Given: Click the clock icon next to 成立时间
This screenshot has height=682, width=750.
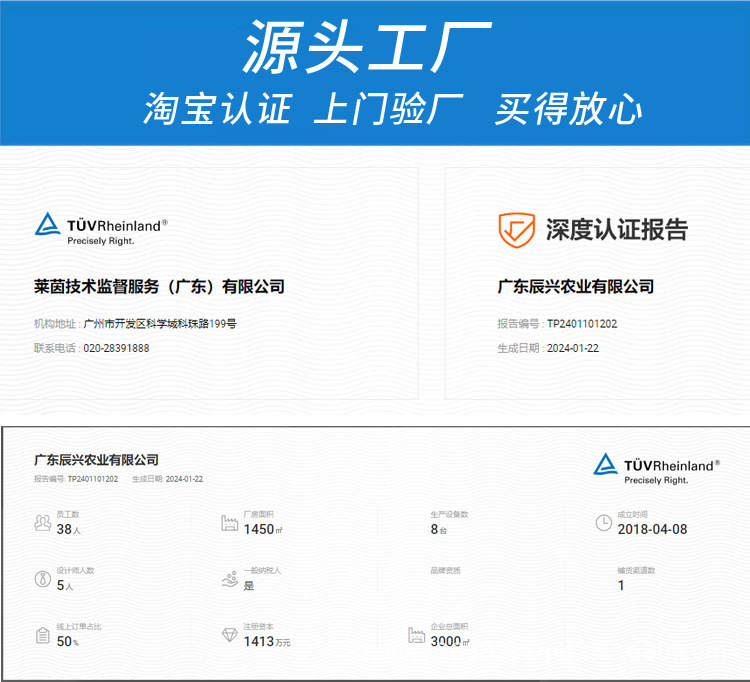Looking at the screenshot, I should tap(604, 523).
